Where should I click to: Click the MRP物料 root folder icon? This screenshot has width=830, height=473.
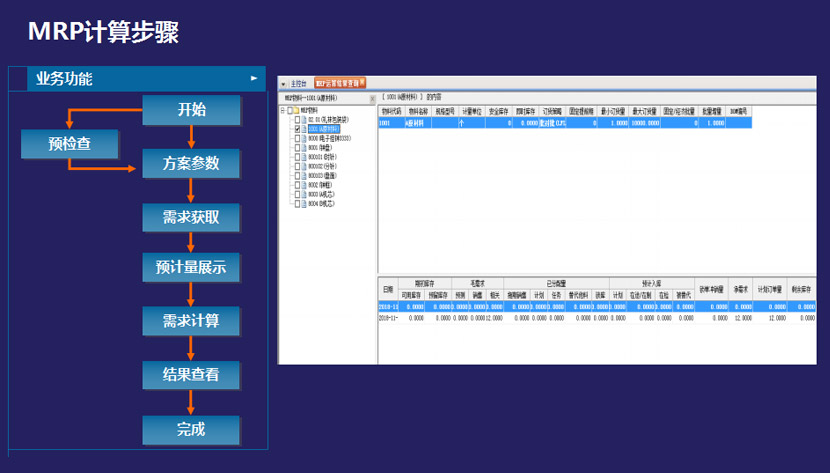(296, 111)
